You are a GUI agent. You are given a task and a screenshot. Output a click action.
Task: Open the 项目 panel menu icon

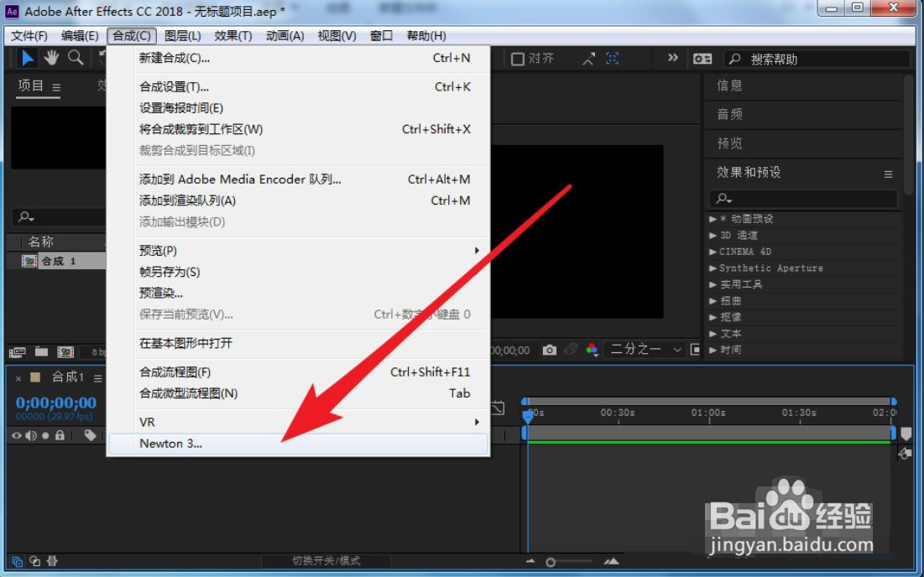coord(56,88)
